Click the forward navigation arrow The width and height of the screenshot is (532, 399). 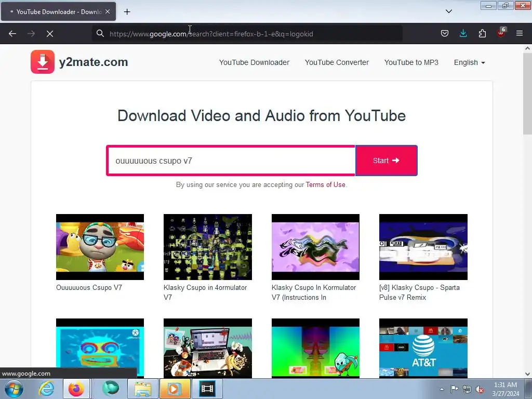pos(31,34)
